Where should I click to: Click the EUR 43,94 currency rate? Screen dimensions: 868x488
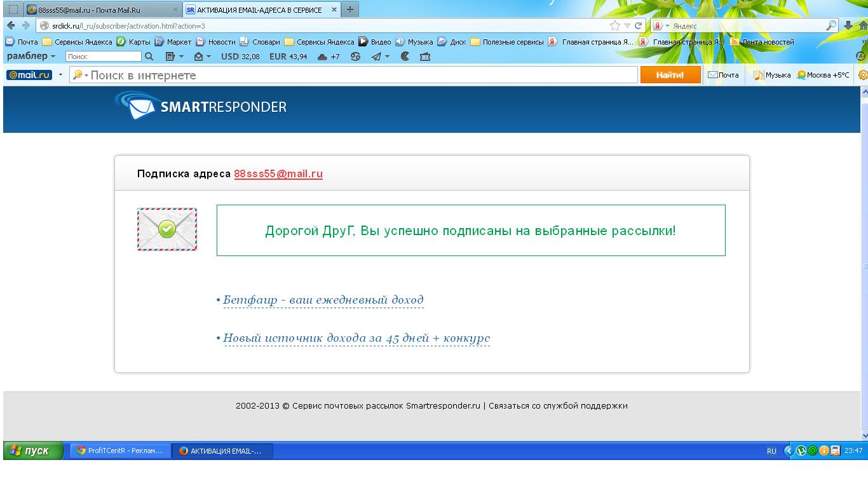(x=288, y=57)
